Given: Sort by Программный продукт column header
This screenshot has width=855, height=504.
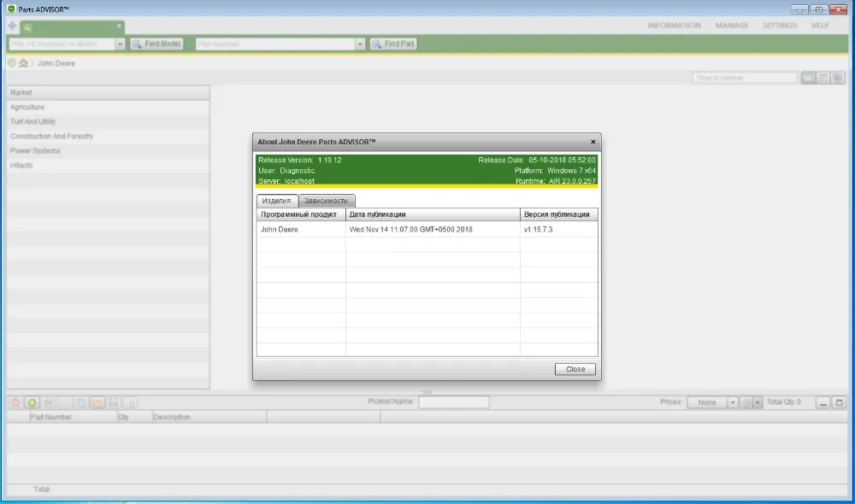Looking at the screenshot, I should click(x=301, y=214).
